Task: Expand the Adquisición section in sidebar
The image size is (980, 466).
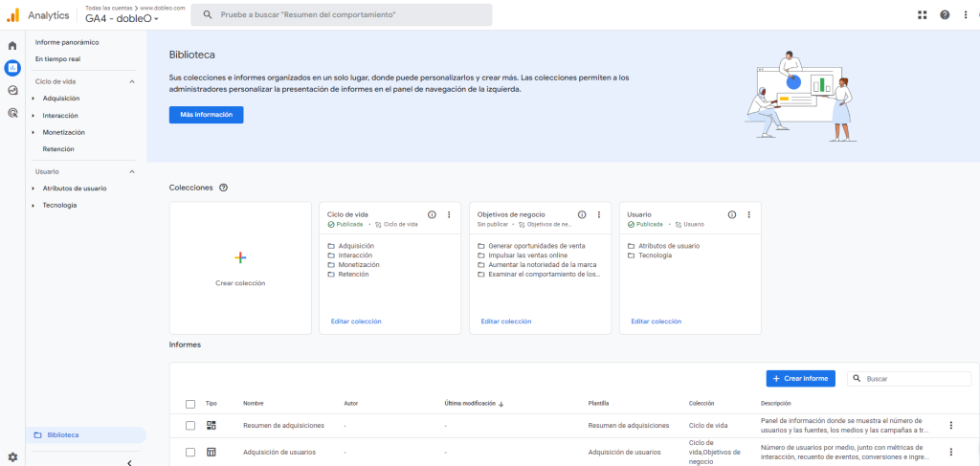Action: coord(33,99)
